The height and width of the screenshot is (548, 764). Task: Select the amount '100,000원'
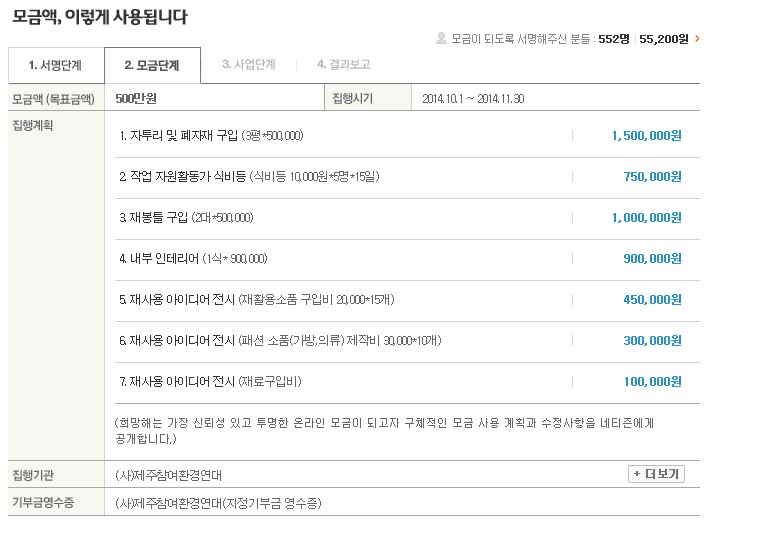click(652, 381)
